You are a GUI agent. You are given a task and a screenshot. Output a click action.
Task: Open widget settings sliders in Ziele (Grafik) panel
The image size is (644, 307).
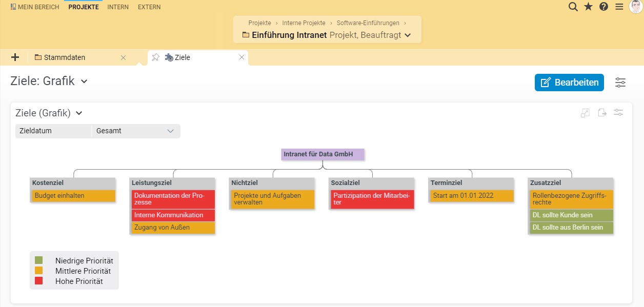point(619,113)
